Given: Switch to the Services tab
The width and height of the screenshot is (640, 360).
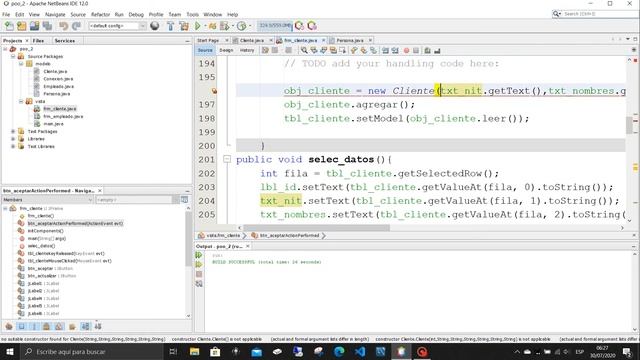Looking at the screenshot, I should point(64,41).
